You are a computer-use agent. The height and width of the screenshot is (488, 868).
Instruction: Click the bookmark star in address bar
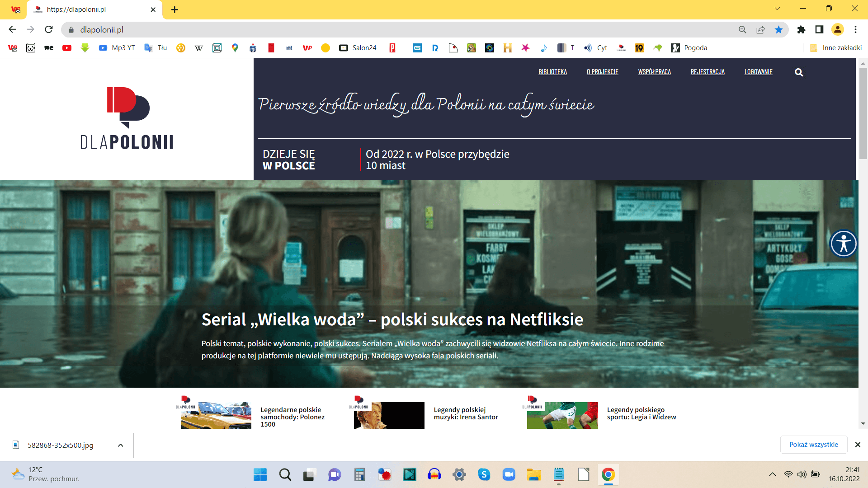778,30
